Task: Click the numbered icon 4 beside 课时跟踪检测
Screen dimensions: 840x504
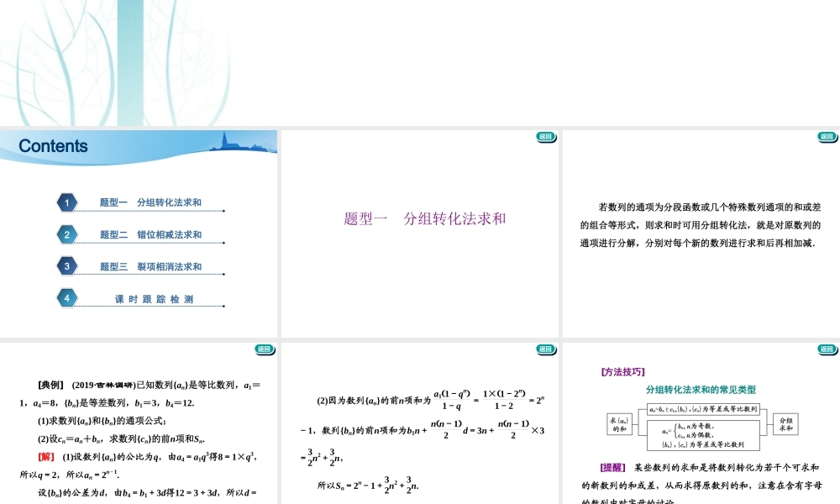Action: 67,297
